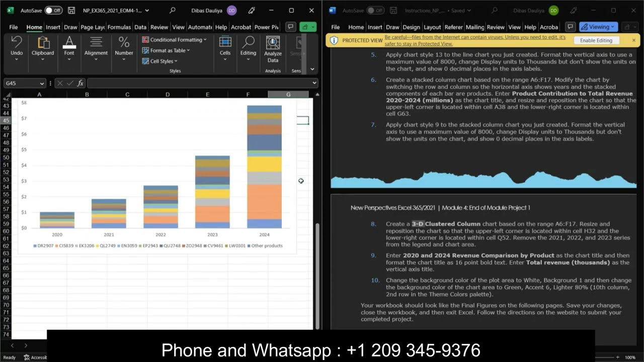Open the Viewing mode dropdown in Word
644x362 pixels.
point(598,27)
